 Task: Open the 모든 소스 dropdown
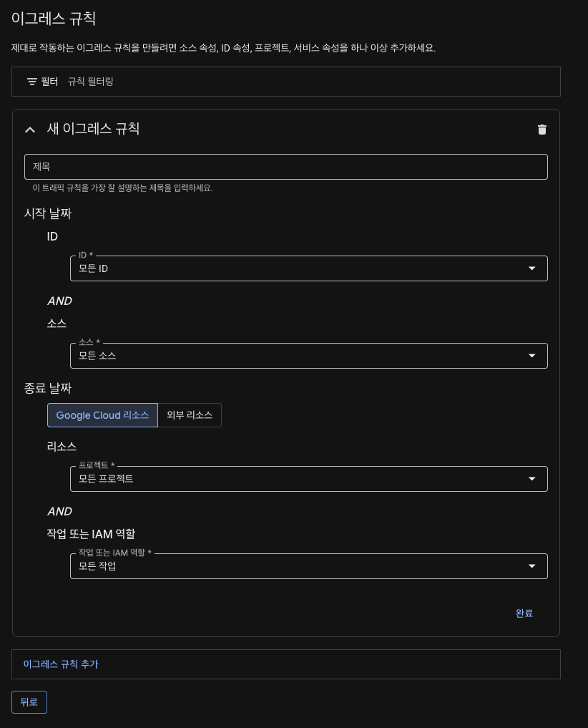click(308, 356)
